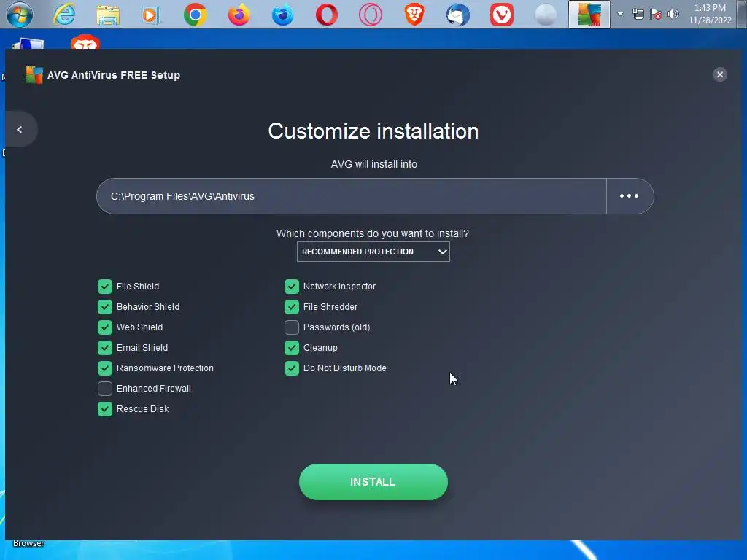
Task: Open the grey sphere icon in taskbar
Action: tap(546, 15)
